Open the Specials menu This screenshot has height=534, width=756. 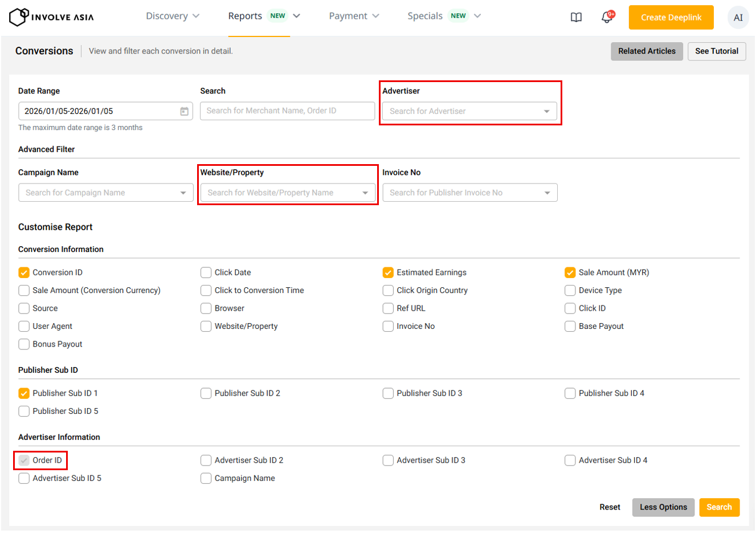pyautogui.click(x=444, y=16)
